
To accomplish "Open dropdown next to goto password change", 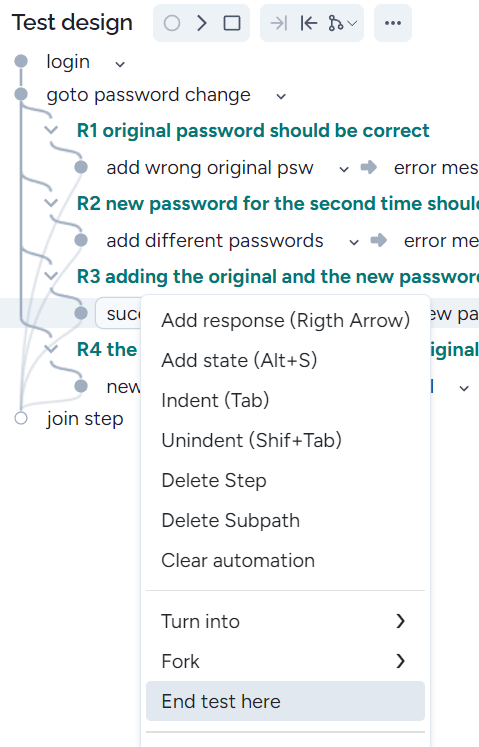I will tap(281, 97).
